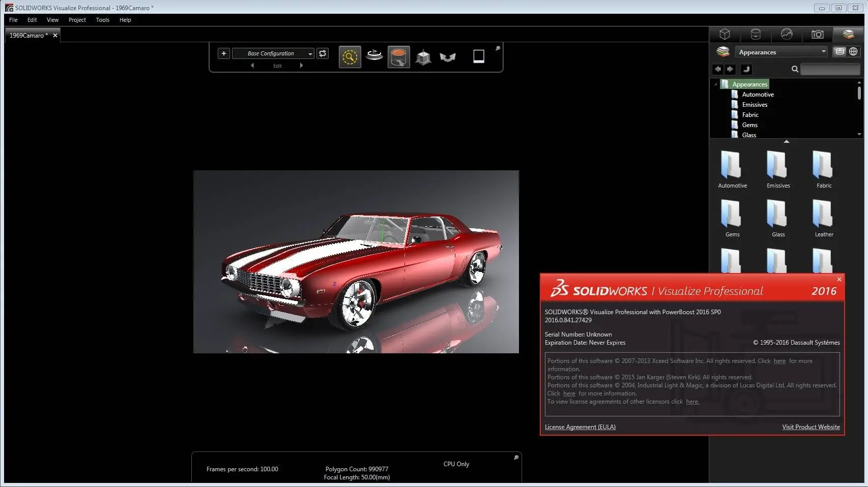Switch to the Libraries tab
The width and height of the screenshot is (868, 487).
click(848, 34)
